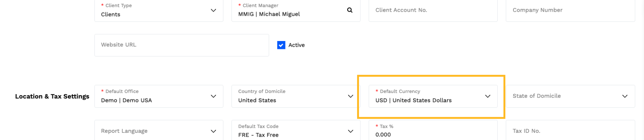Focus the Website URL field

[x=182, y=45]
